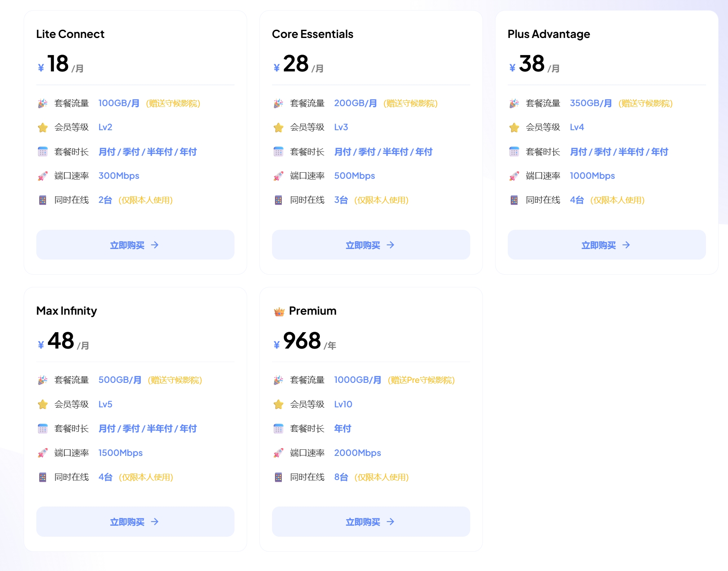Click the party popper icon in Plus Advantage
728x571 pixels.
(514, 103)
